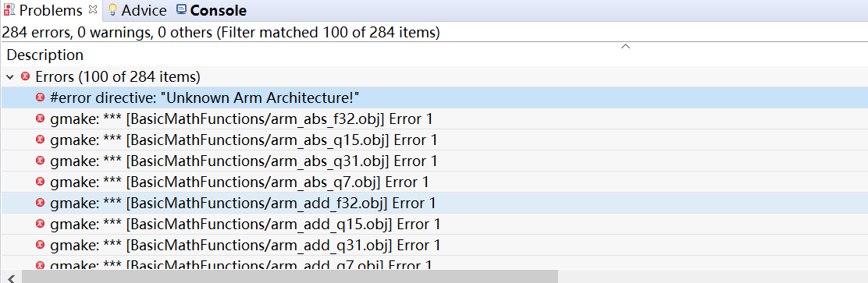
Task: Click the Advice lightbulb icon
Action: (112, 10)
